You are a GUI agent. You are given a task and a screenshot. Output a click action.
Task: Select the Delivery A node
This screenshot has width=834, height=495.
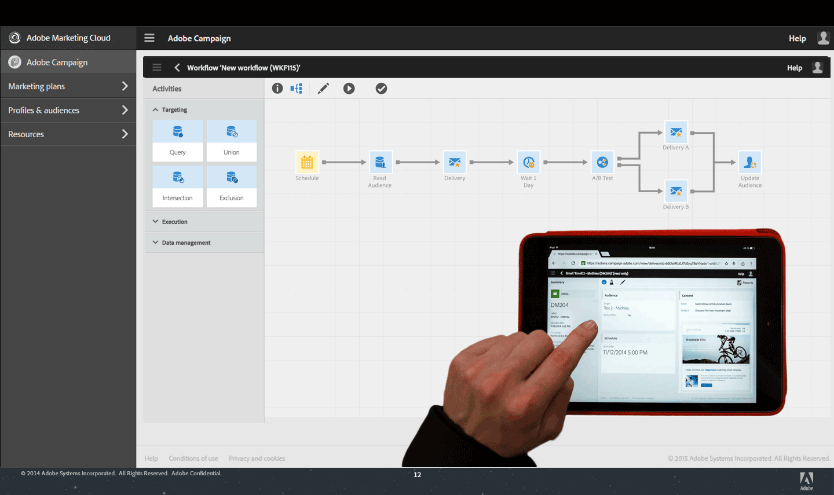[x=676, y=132]
